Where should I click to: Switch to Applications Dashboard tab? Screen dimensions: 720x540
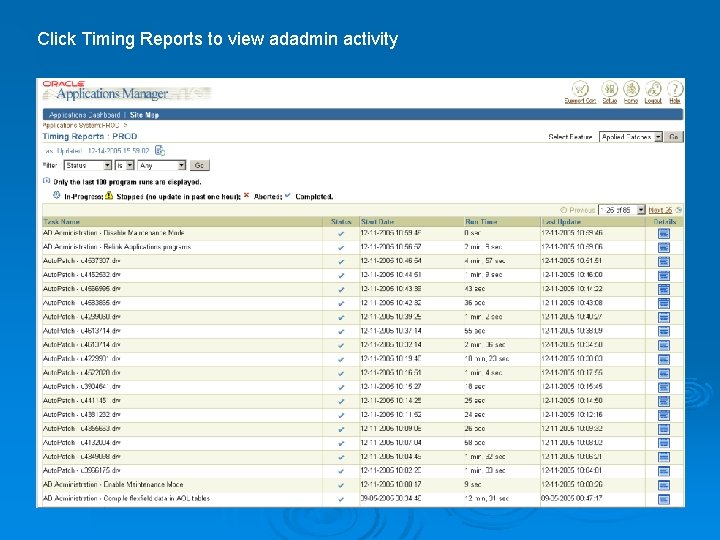84,115
